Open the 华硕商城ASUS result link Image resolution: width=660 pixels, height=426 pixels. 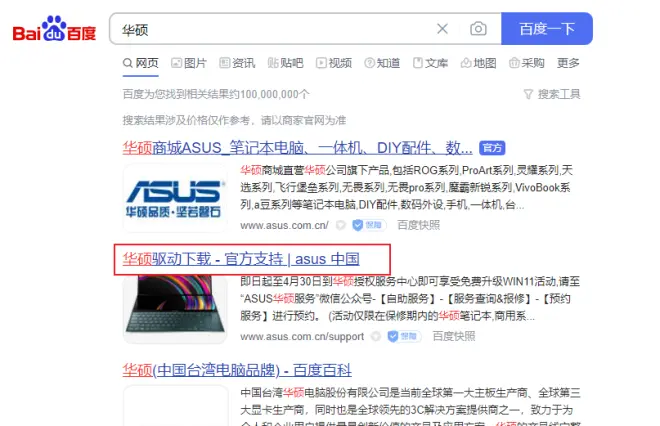pyautogui.click(x=298, y=148)
